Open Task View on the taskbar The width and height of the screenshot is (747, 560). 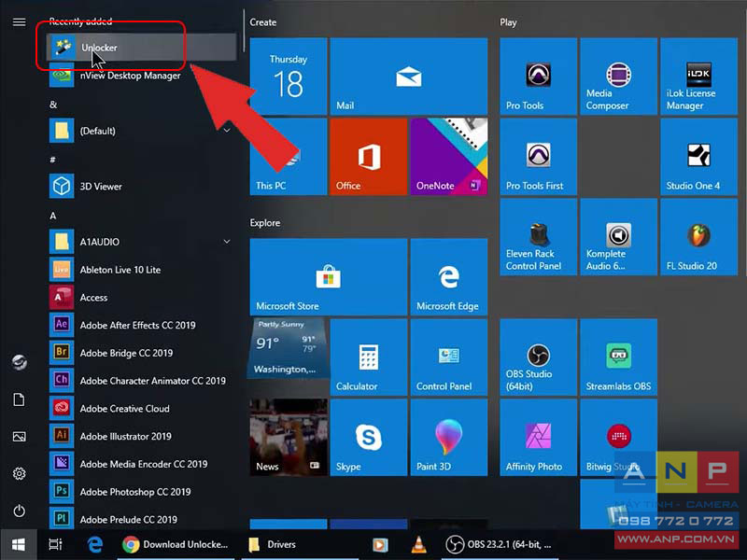(x=56, y=544)
